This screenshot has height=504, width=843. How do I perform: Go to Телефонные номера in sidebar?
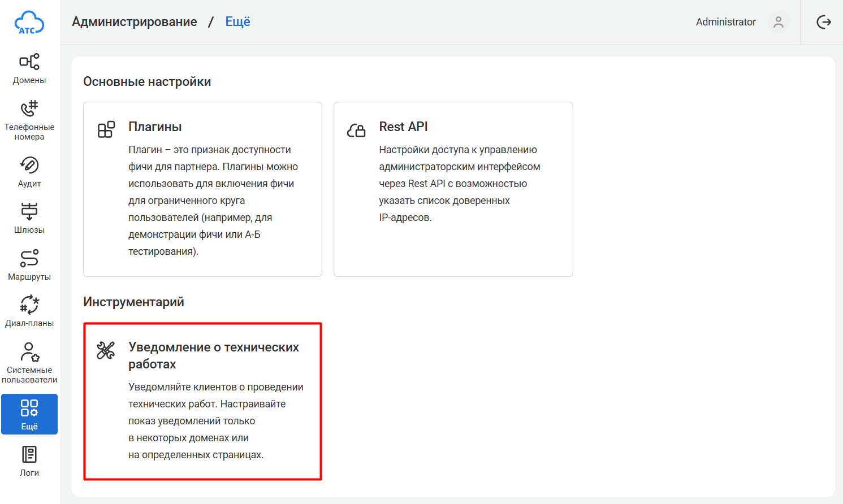(x=29, y=120)
